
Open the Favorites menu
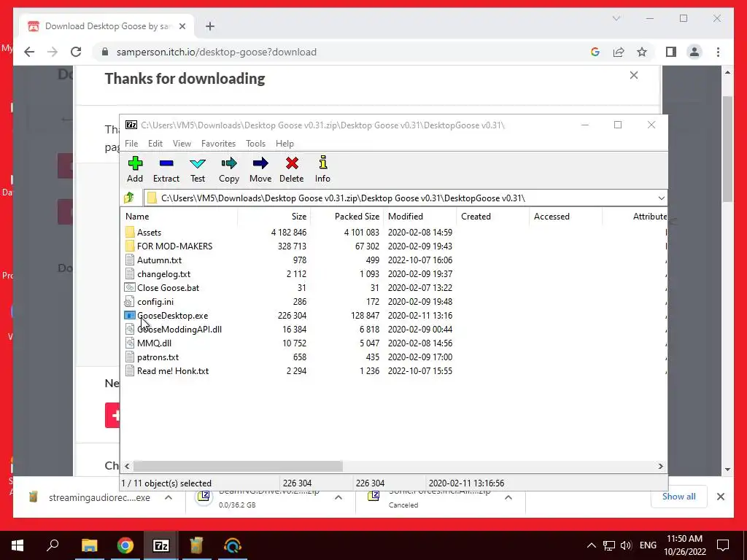(x=218, y=144)
